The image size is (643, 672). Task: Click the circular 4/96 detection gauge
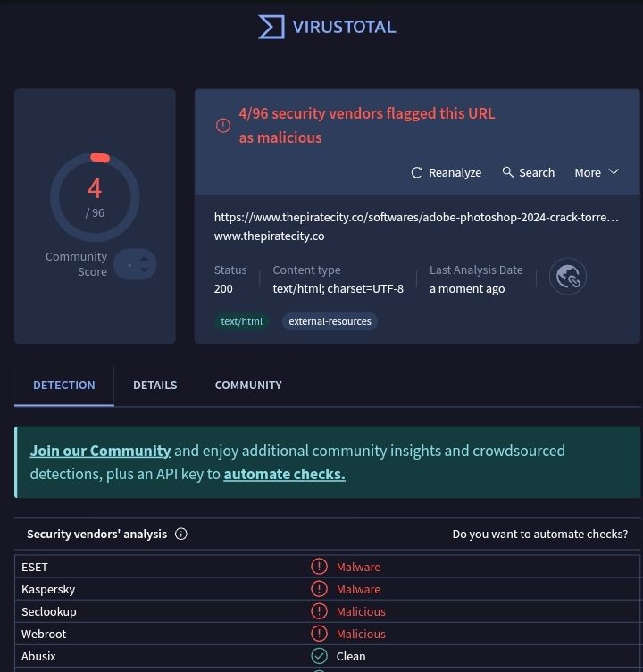[95, 197]
